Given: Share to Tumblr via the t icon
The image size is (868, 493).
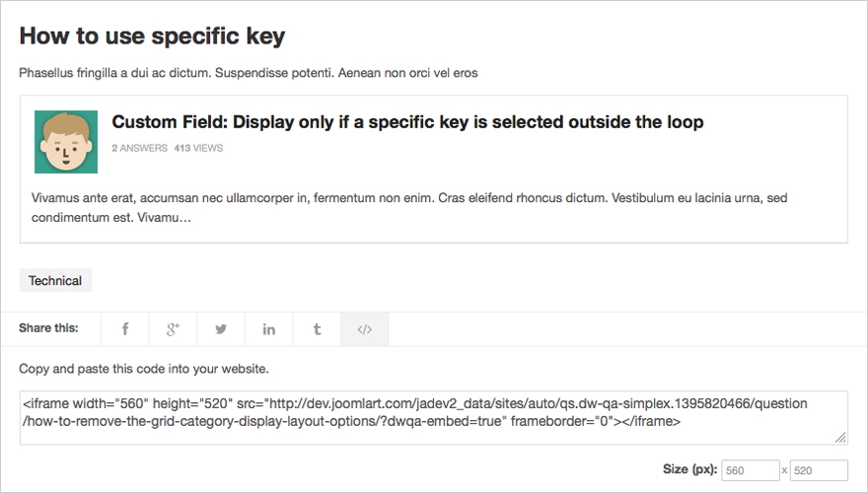Looking at the screenshot, I should tap(317, 329).
